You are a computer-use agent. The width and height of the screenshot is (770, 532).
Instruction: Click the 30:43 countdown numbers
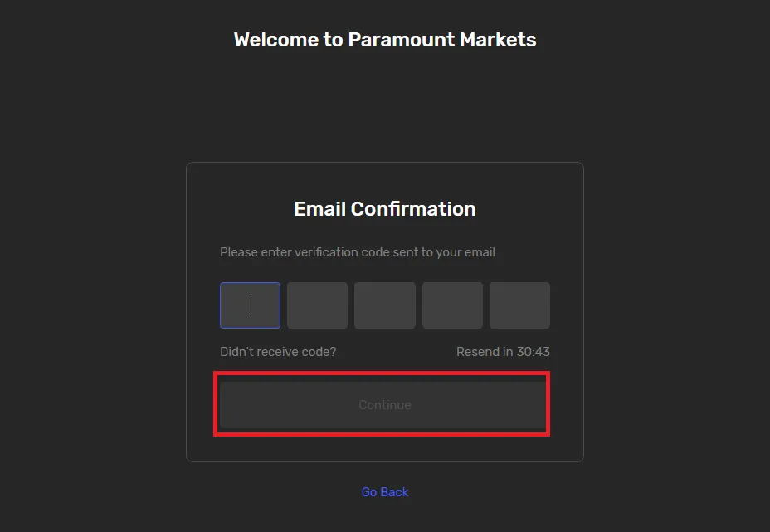[533, 352]
